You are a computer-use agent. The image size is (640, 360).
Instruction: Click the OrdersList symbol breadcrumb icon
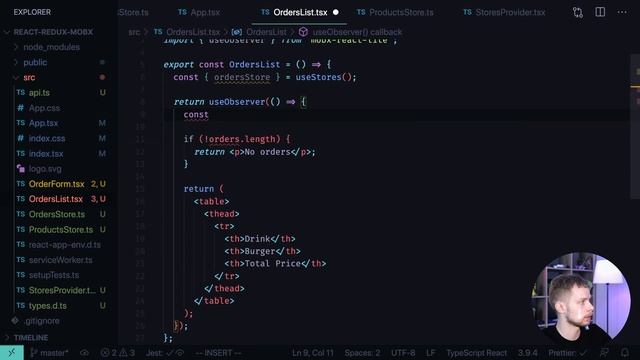[236, 32]
